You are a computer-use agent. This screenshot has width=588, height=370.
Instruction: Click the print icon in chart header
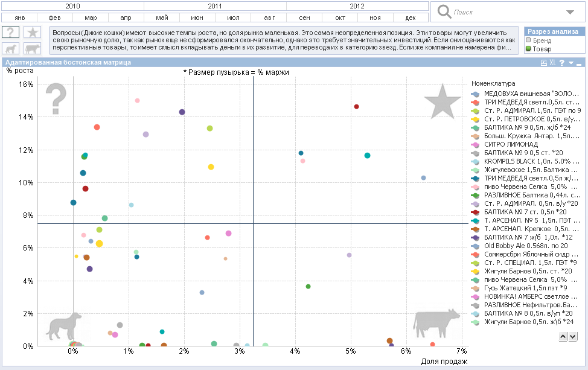tap(543, 63)
